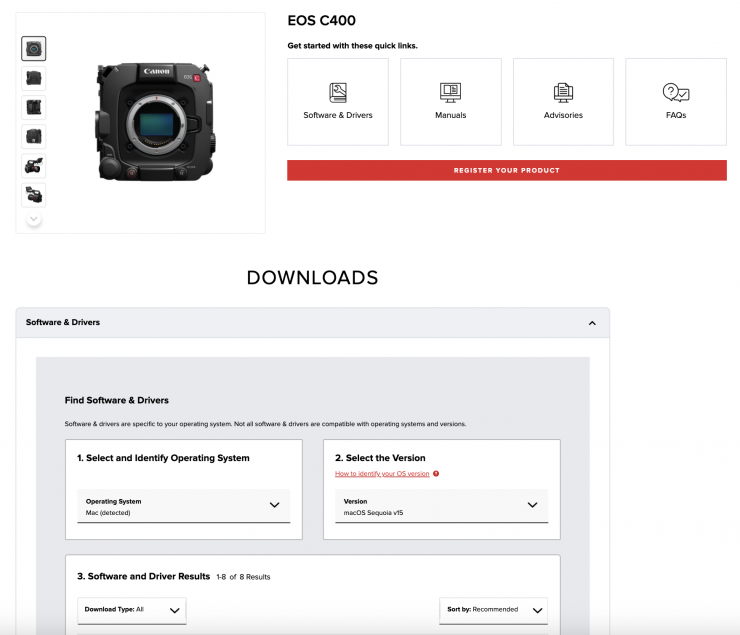This screenshot has height=635, width=740.
Task: Select the sixth thumbnail with camera and monitor
Action: coord(34,195)
